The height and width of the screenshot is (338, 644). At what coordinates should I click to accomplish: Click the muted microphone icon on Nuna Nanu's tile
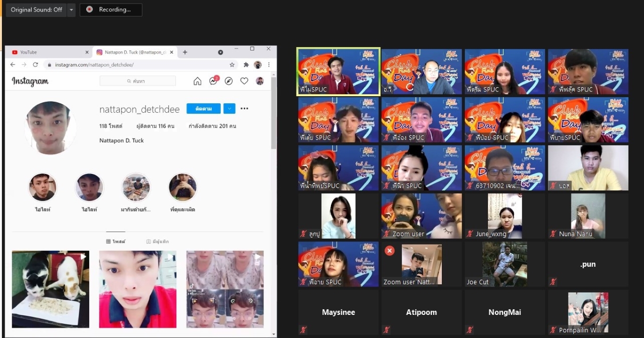click(x=553, y=234)
